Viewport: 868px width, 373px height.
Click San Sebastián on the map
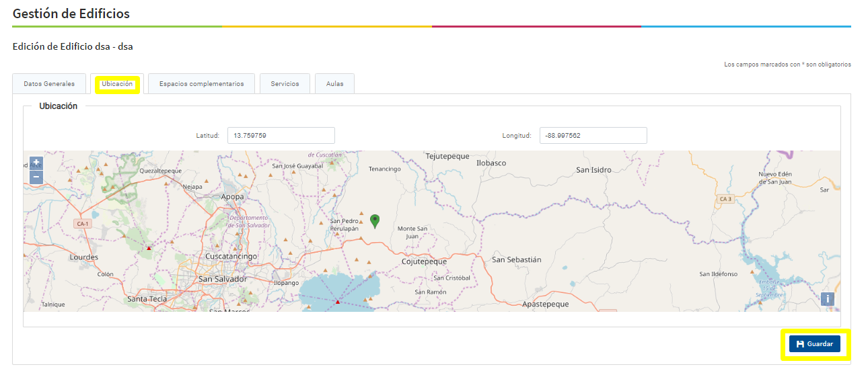point(516,259)
